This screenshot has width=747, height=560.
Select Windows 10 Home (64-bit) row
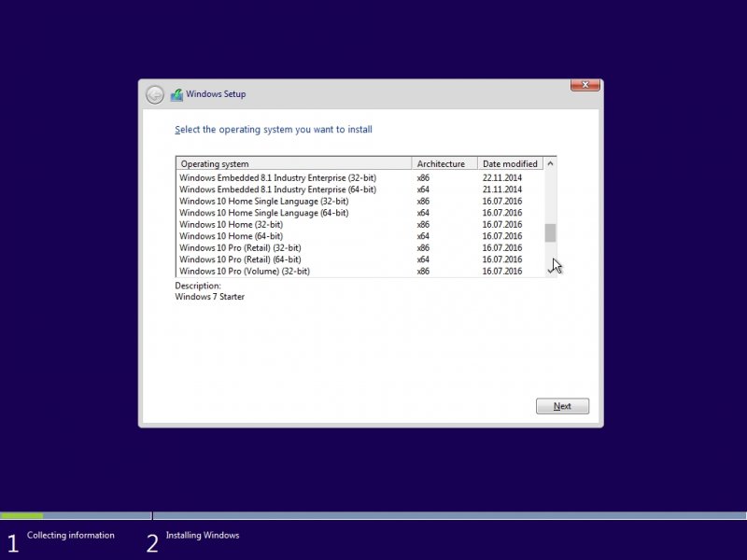(360, 236)
